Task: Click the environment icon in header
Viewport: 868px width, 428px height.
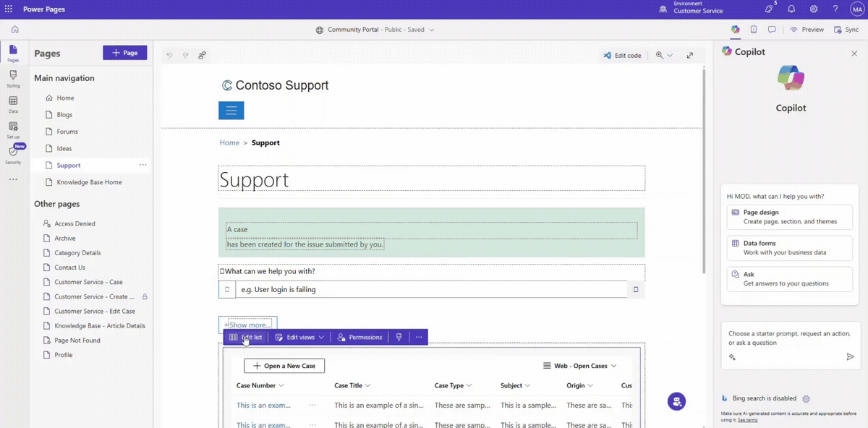Action: click(x=663, y=9)
